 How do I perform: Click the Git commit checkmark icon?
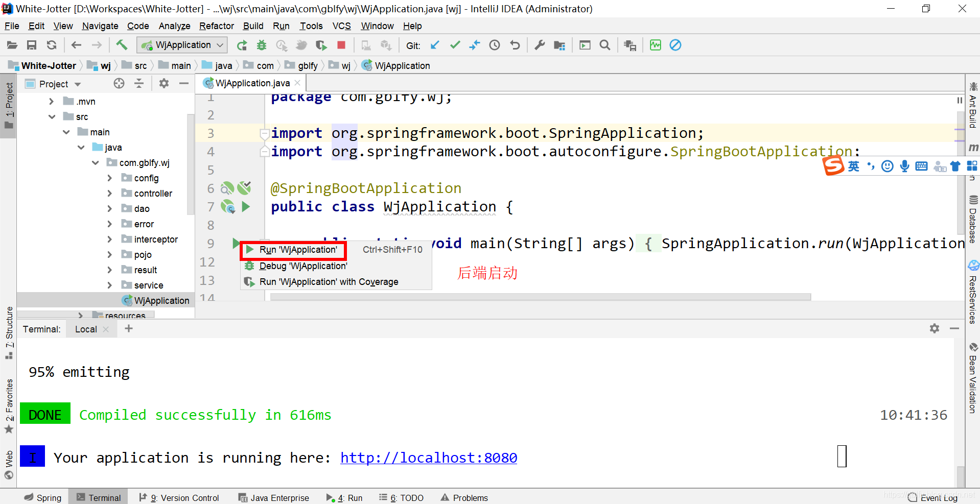[x=455, y=45]
